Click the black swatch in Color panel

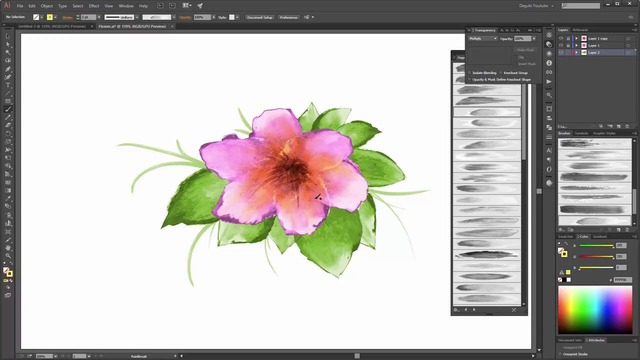tap(564, 280)
